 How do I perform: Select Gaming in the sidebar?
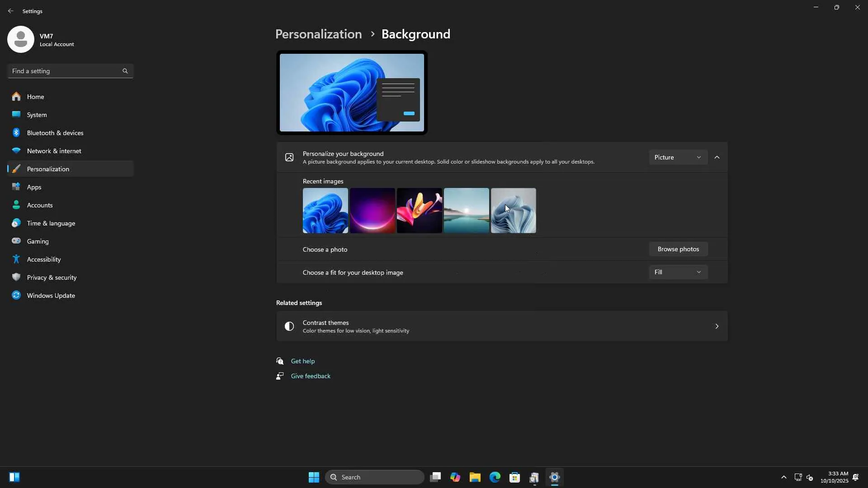point(38,241)
